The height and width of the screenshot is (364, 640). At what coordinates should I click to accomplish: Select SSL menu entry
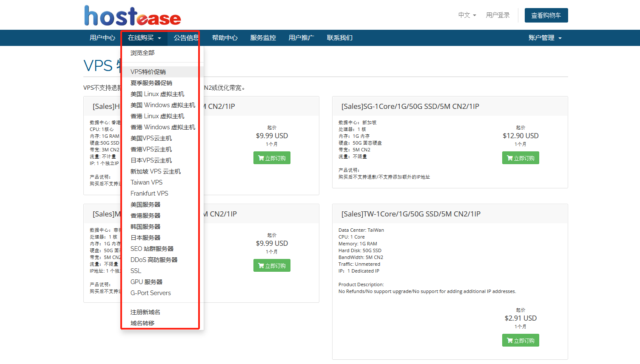162,271
